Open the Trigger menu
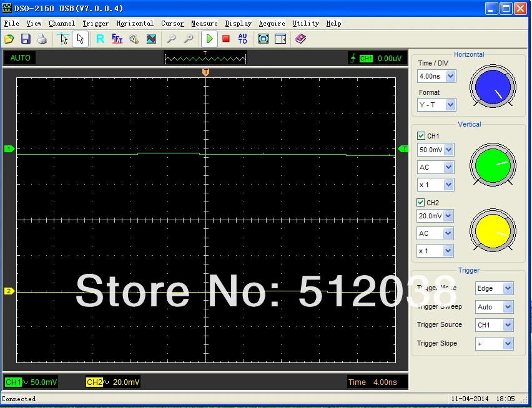Image resolution: width=532 pixels, height=408 pixels. pyautogui.click(x=96, y=23)
